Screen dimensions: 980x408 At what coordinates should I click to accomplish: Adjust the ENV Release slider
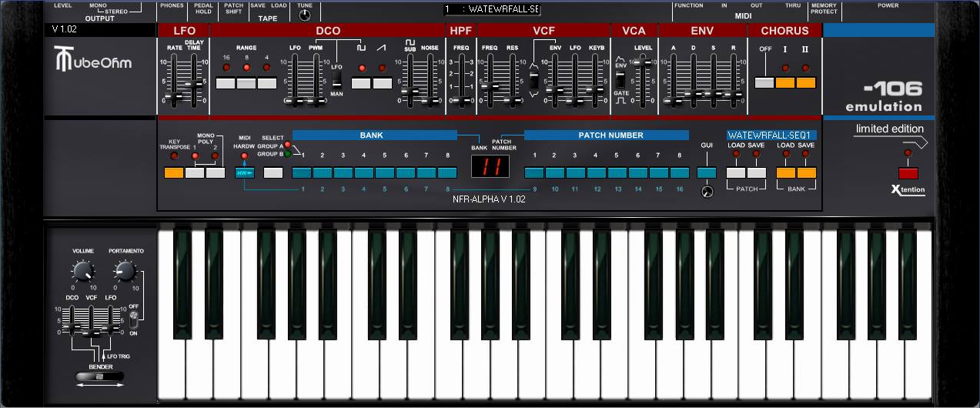click(735, 95)
